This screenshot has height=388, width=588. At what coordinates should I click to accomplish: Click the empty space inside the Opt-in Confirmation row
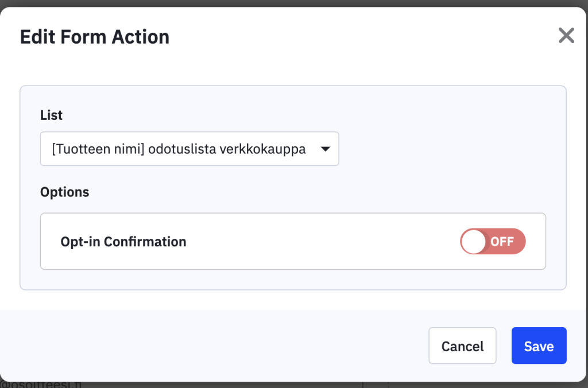[322, 242]
